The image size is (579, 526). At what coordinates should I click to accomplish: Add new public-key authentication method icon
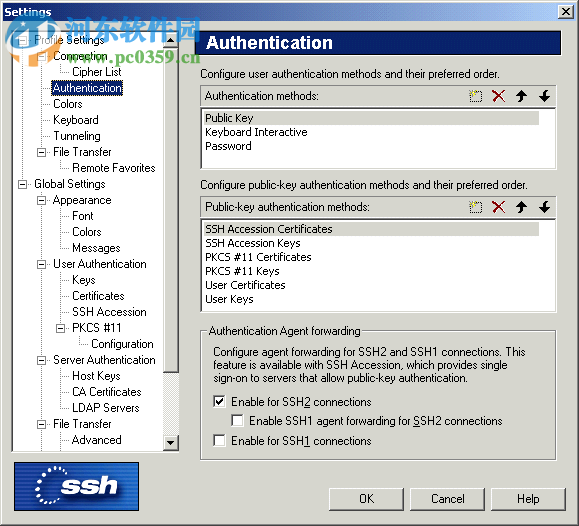(x=475, y=207)
